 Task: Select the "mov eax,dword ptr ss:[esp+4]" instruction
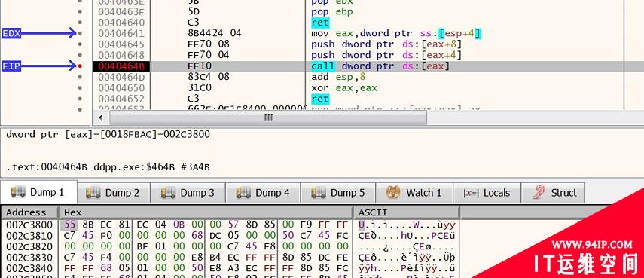point(396,33)
